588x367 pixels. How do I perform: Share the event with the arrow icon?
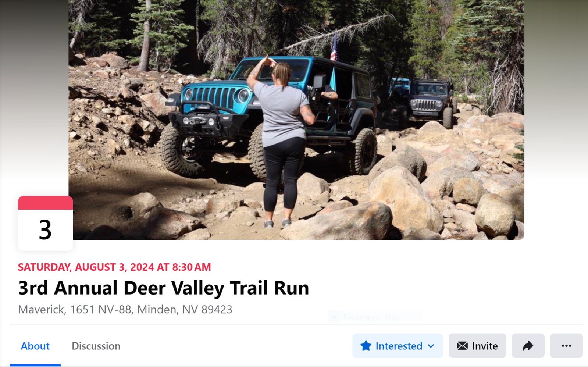(528, 346)
